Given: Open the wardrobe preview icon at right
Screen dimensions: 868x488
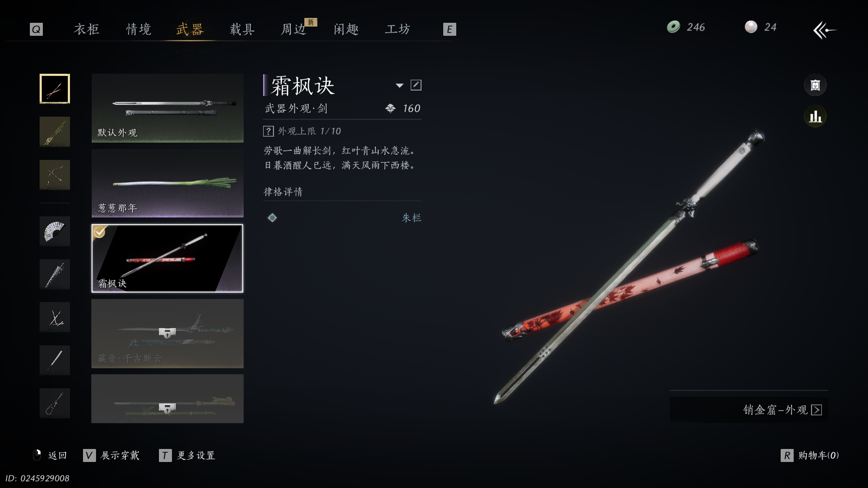Looking at the screenshot, I should click(x=815, y=85).
